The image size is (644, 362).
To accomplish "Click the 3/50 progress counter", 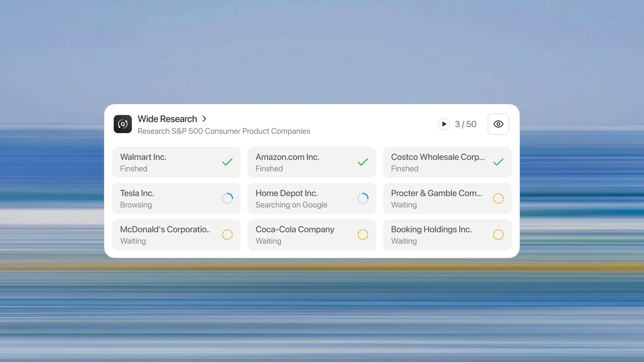I will tap(466, 124).
